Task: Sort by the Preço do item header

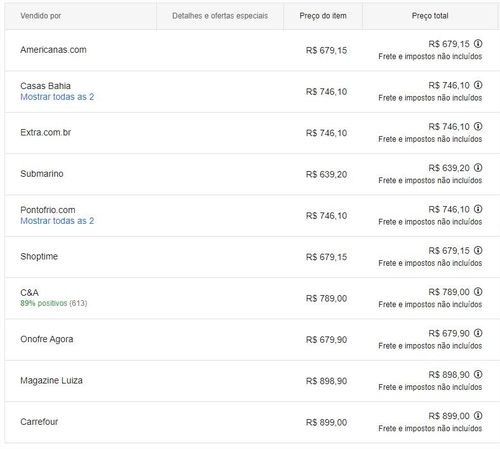Action: coord(323,16)
